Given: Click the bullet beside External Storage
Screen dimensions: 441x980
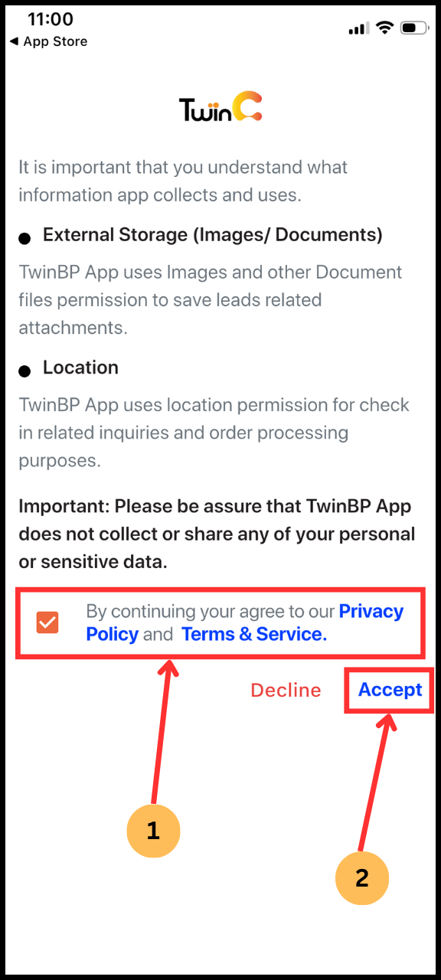Looking at the screenshot, I should point(24,239).
